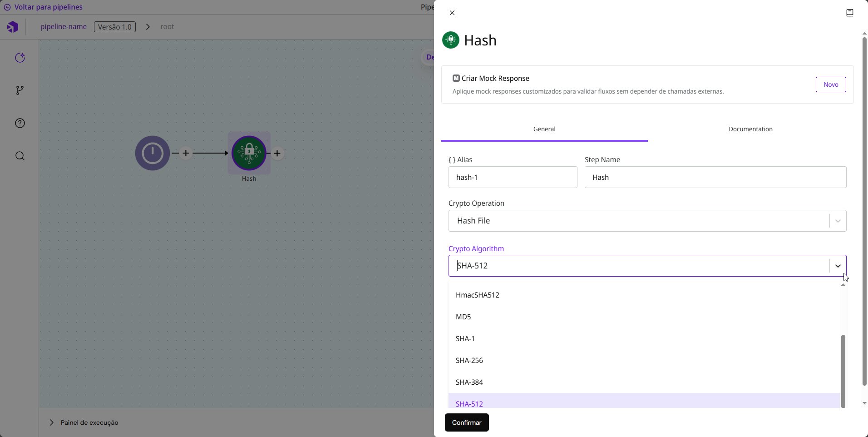Choose SHA-256 from the algorithm list
The height and width of the screenshot is (437, 868).
(469, 360)
